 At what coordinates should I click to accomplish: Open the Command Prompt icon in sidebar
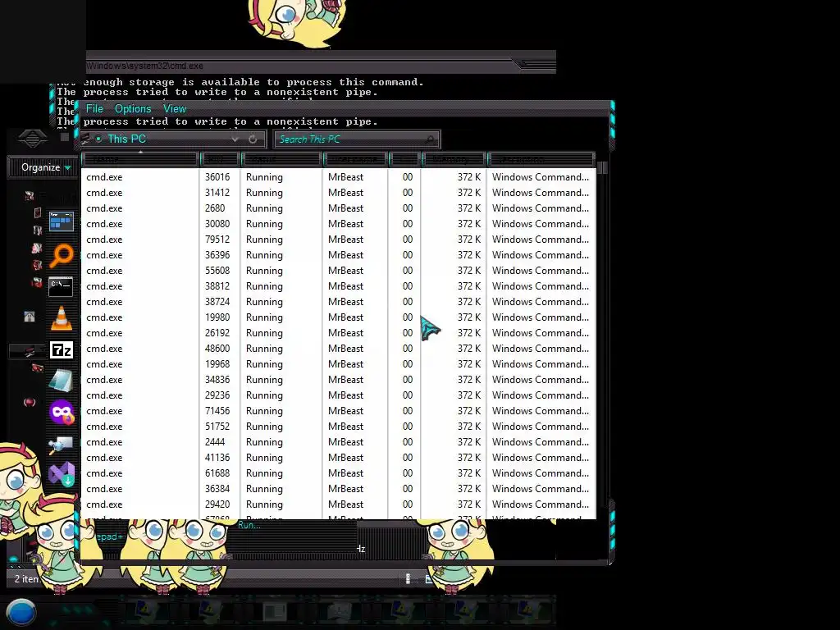pyautogui.click(x=61, y=286)
